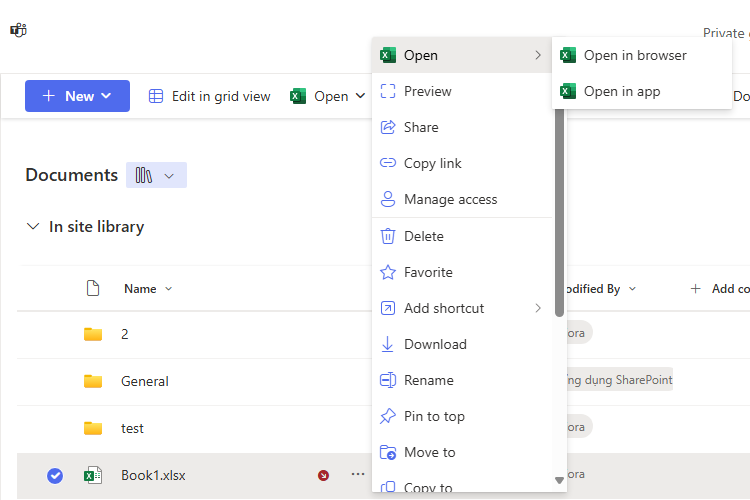Open the test folder
This screenshot has width=750, height=500.
132,428
